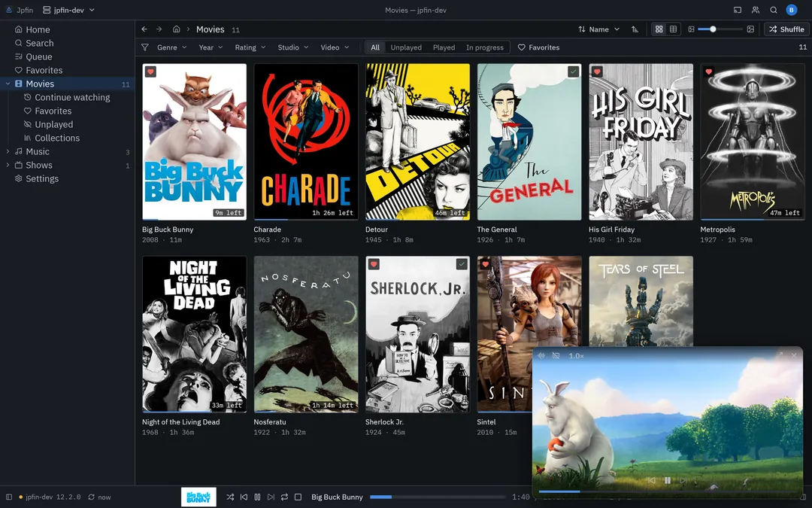Collapse the Movies tree node

[x=8, y=84]
